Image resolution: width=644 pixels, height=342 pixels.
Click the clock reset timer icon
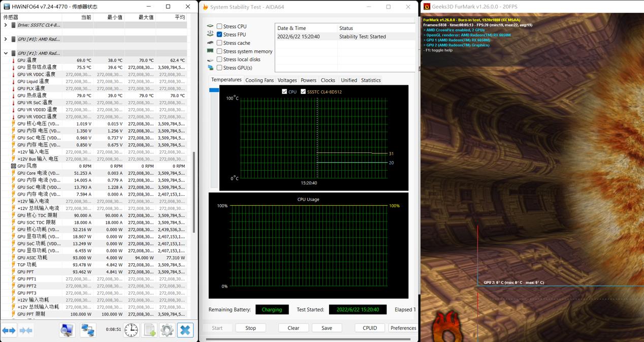[131, 330]
